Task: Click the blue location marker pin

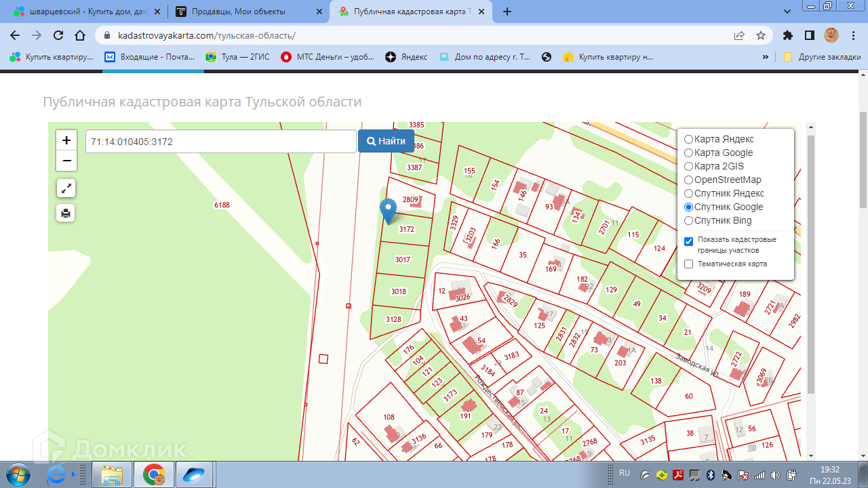Action: click(388, 209)
